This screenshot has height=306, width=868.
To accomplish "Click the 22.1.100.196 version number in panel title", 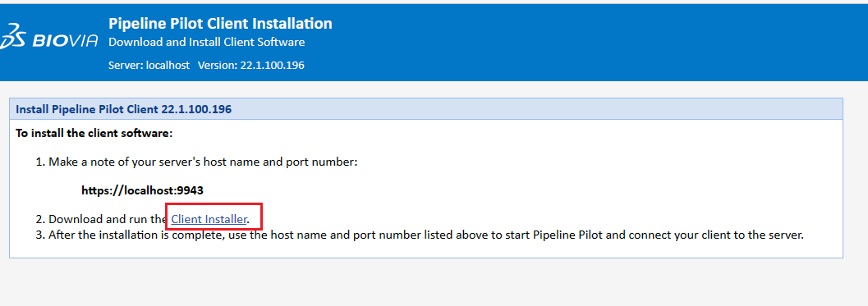I will point(196,110).
